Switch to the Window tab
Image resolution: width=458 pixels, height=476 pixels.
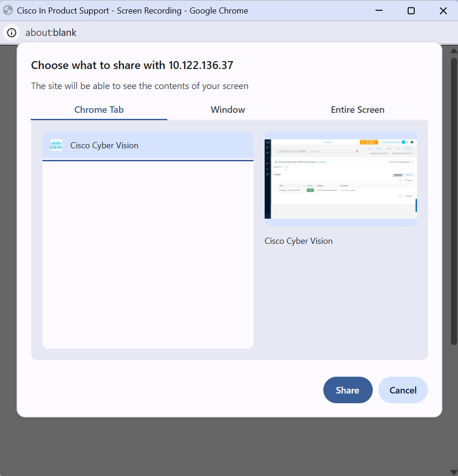(x=227, y=110)
